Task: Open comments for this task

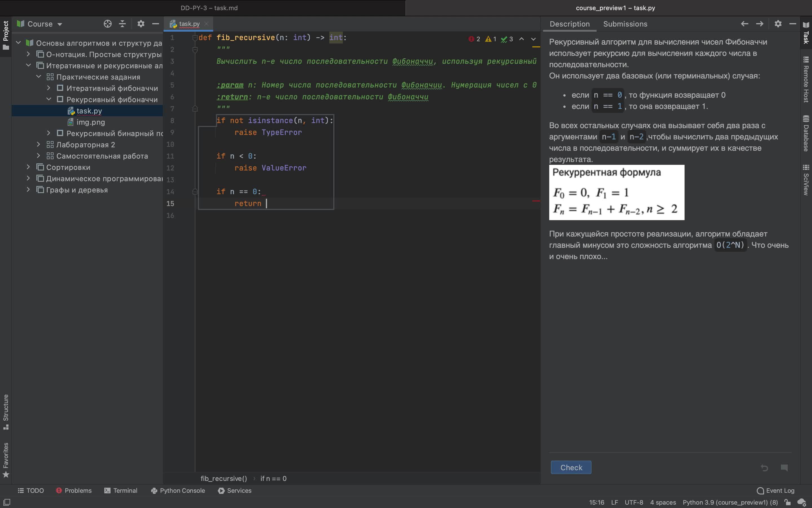Action: pyautogui.click(x=784, y=468)
